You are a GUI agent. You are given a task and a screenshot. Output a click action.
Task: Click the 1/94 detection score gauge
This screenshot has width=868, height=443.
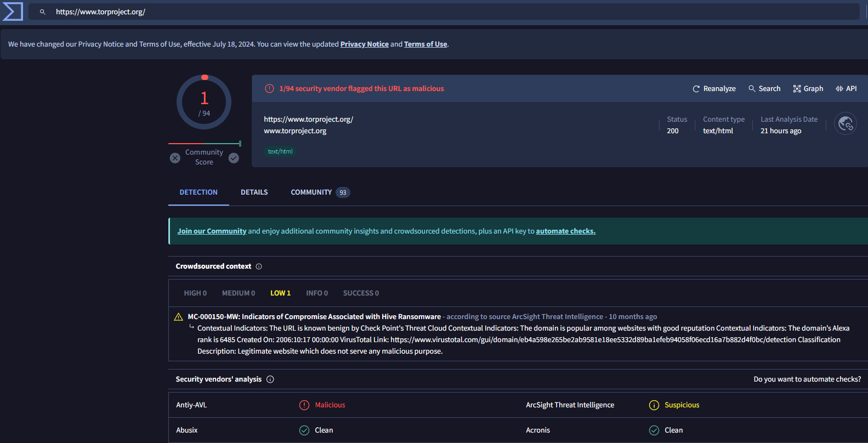point(204,102)
